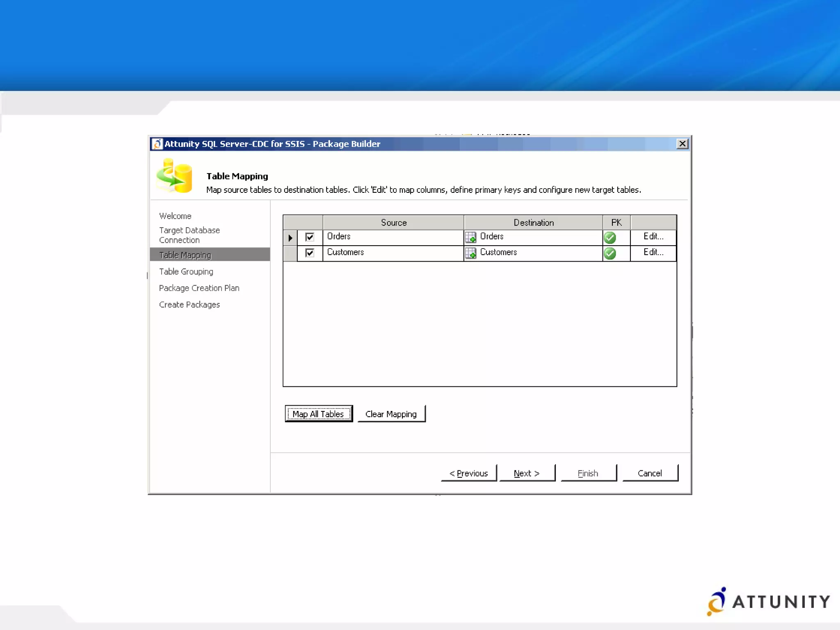Viewport: 840px width, 630px height.
Task: Select the Customers destination cell text
Action: [x=498, y=252]
